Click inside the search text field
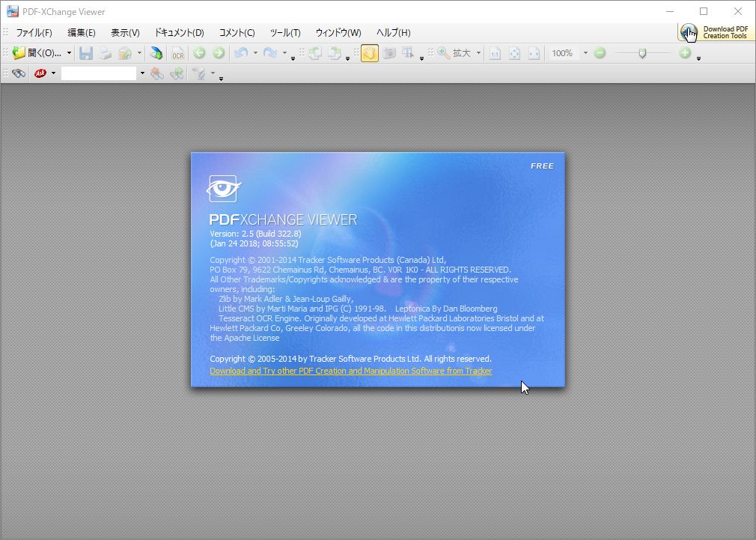This screenshot has height=540, width=756. pos(101,73)
